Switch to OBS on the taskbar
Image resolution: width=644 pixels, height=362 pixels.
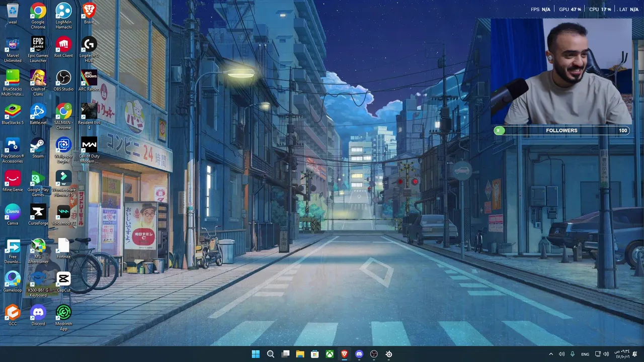click(x=374, y=354)
